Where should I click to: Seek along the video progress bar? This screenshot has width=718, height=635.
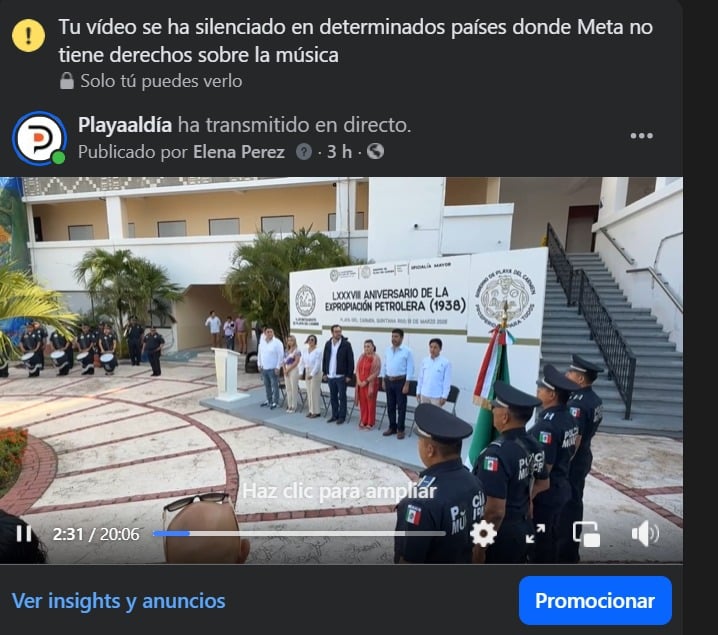[x=299, y=533]
